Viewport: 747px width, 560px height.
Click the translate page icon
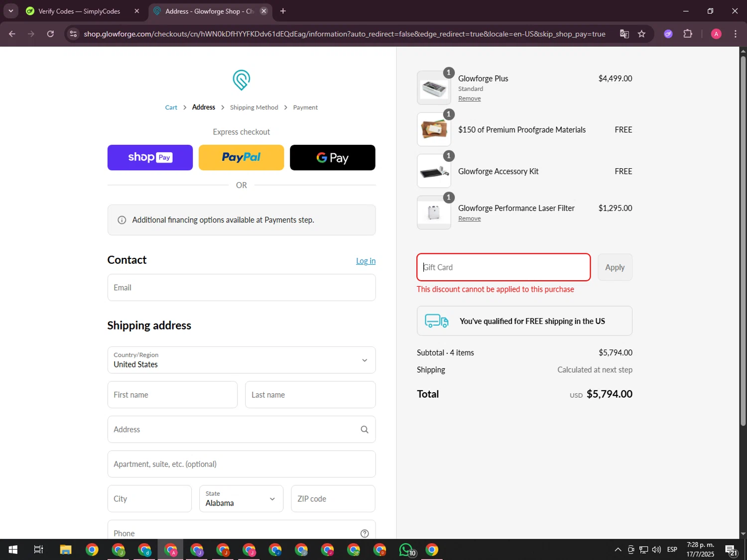tap(624, 34)
